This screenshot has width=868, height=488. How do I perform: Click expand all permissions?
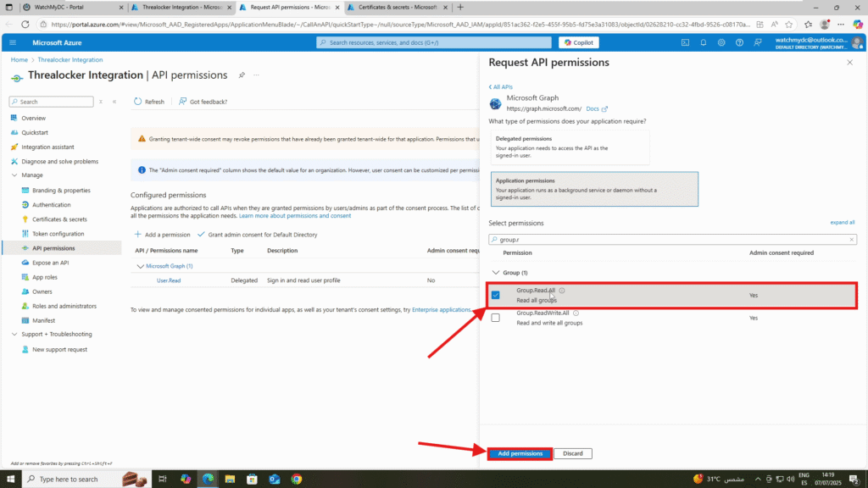(842, 223)
